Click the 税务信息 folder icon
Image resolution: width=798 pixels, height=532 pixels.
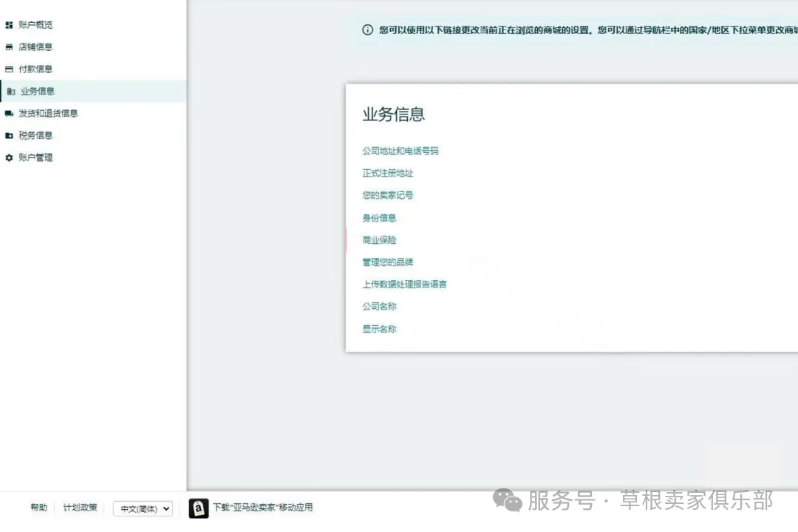point(9,136)
